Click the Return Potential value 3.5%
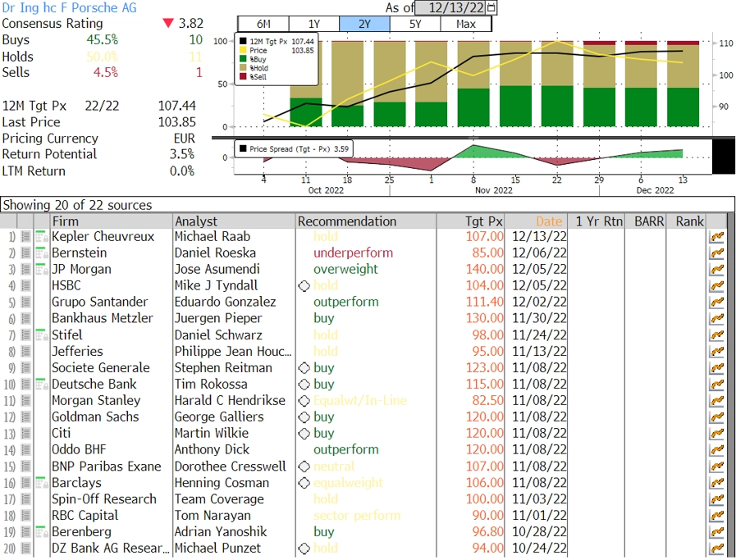This screenshot has height=560, width=736. pos(182,154)
